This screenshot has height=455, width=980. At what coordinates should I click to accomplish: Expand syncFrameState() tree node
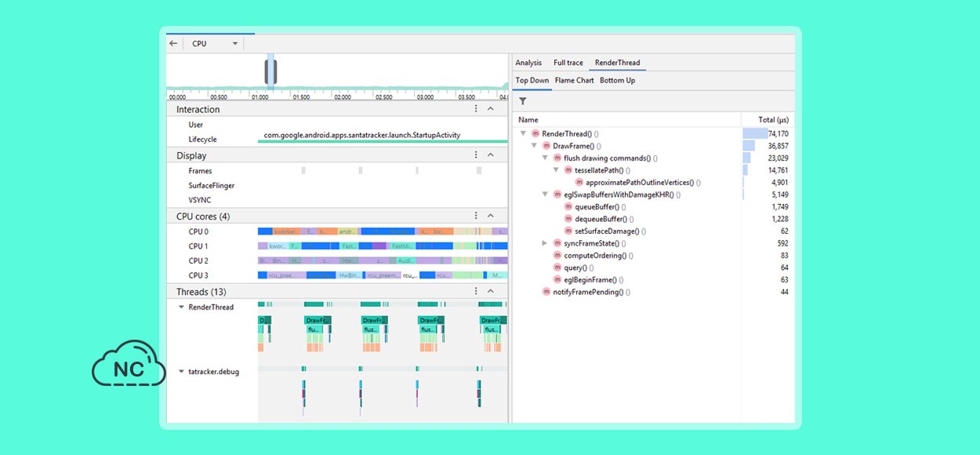coord(545,243)
